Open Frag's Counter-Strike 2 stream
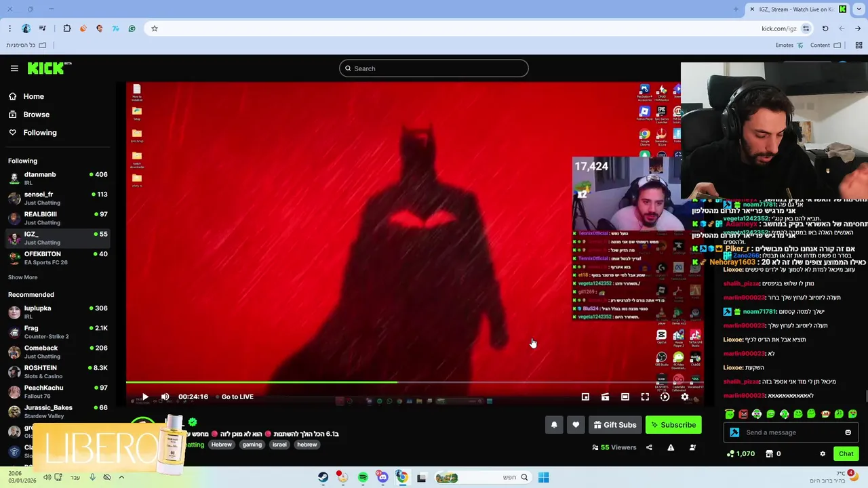Screen dimensions: 868x488 [58, 332]
